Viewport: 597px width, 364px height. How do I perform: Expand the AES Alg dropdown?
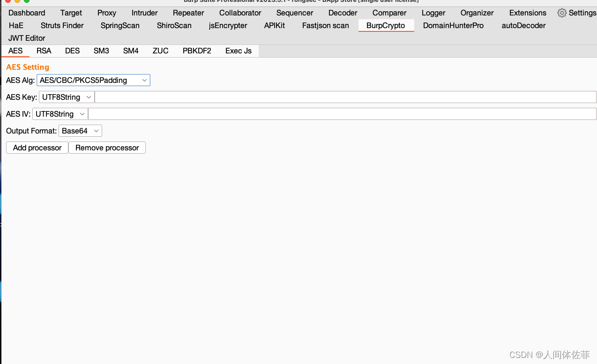tap(93, 80)
